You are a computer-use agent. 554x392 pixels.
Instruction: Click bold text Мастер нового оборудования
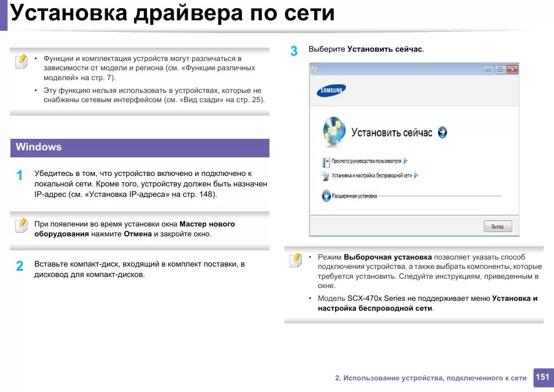(x=135, y=229)
